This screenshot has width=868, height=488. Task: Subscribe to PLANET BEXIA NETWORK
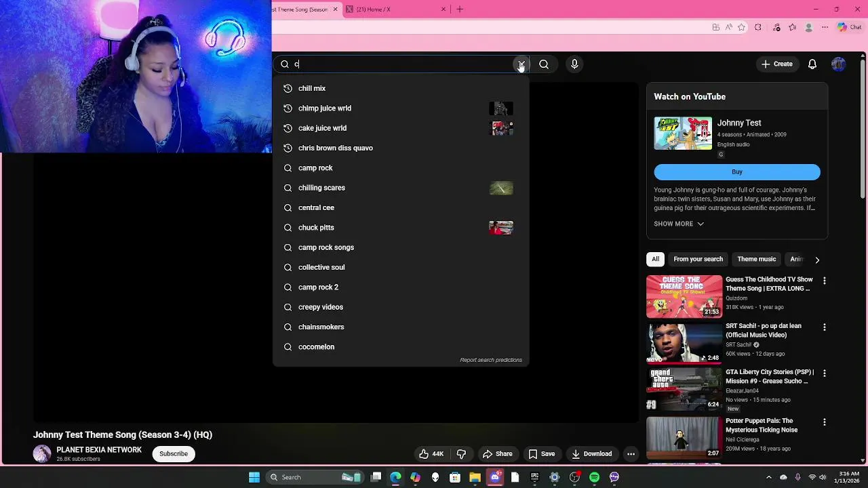(174, 454)
